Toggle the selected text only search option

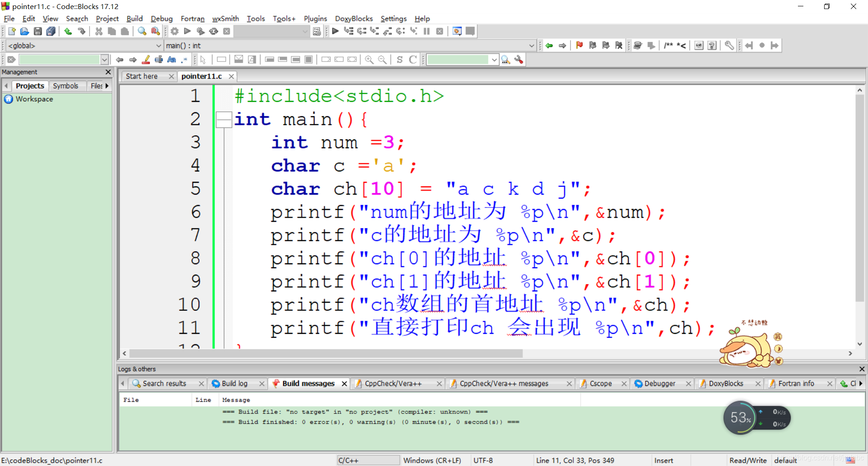point(159,59)
